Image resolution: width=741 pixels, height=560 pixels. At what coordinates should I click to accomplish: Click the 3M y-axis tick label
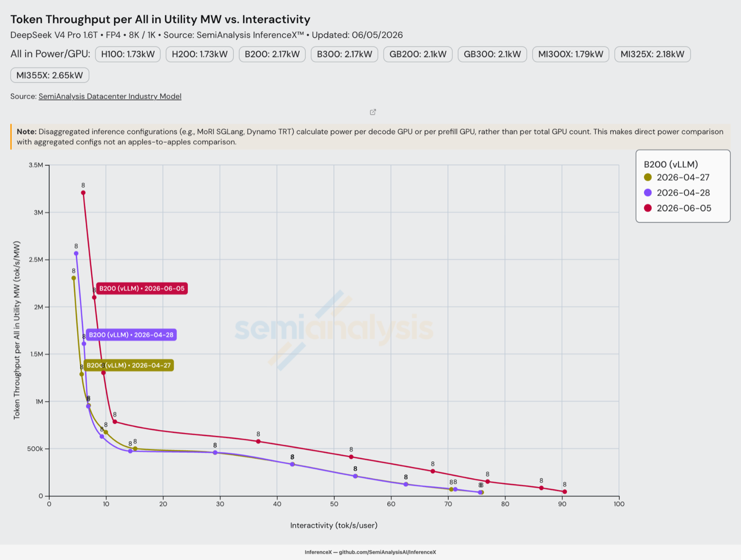click(x=38, y=213)
